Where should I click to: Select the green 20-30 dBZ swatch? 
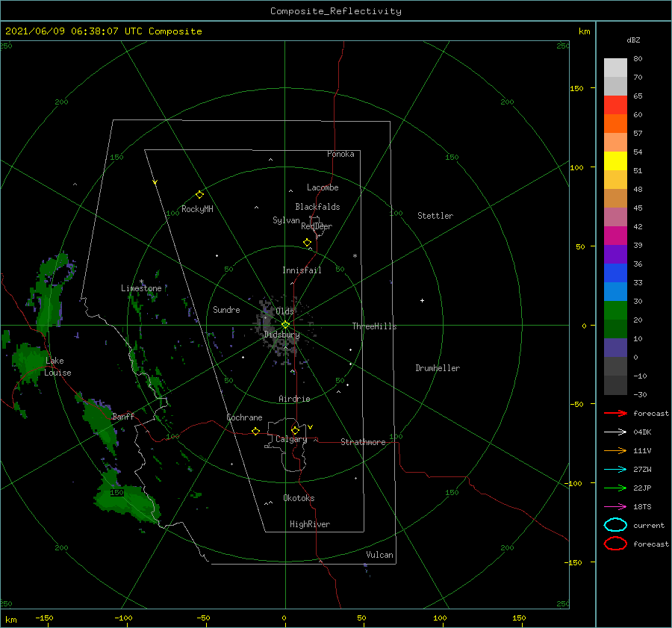click(x=615, y=311)
